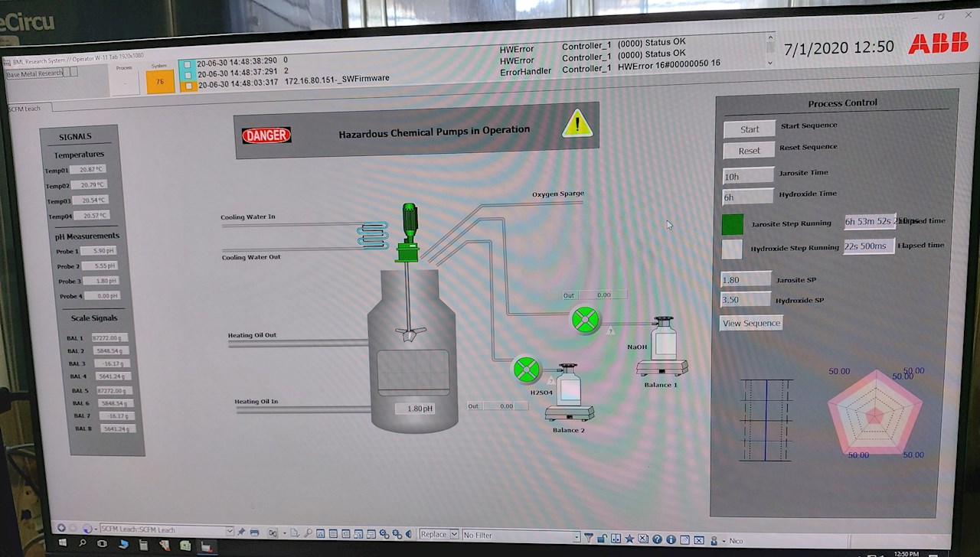Open the SCFM Leach display dropdown
Viewport: 980px width, 557px height.
point(229,531)
